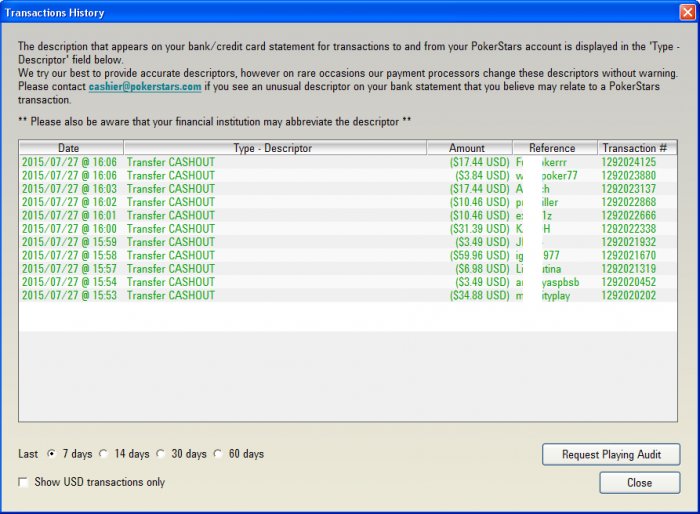
Task: Click date 2015/07/27 @ 16:01
Action: pyautogui.click(x=69, y=216)
